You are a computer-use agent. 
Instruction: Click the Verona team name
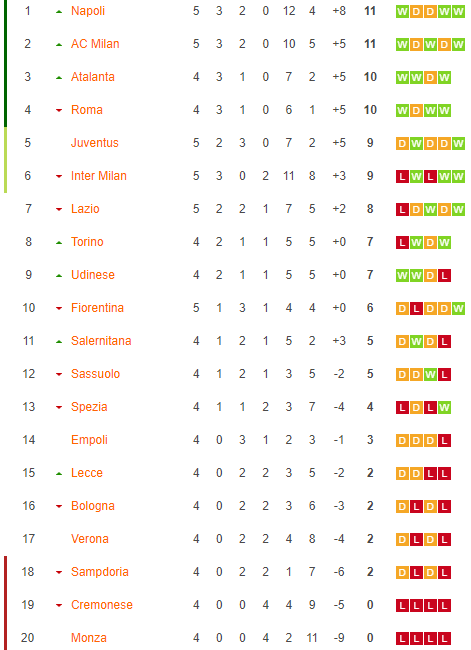pos(90,539)
